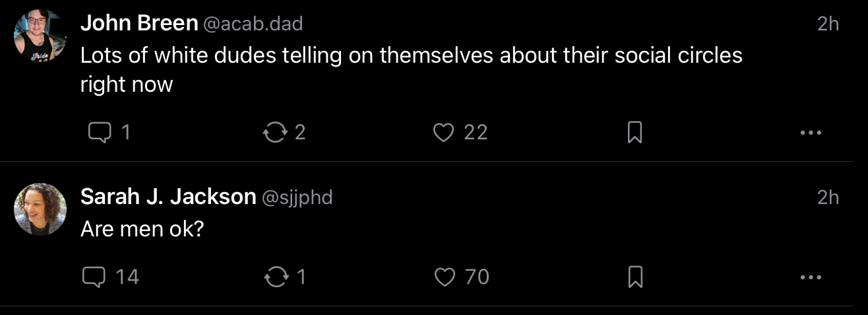Image resolution: width=868 pixels, height=315 pixels.
Task: Open the @acab.dad handle link
Action: (x=253, y=24)
